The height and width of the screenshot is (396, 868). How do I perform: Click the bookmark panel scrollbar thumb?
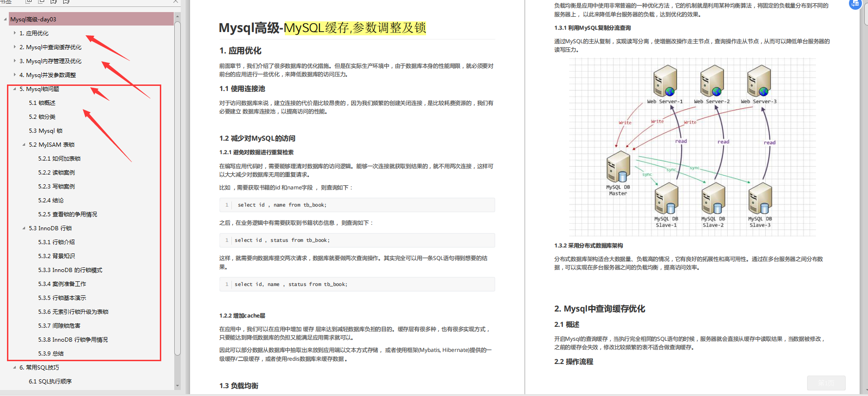(x=177, y=188)
